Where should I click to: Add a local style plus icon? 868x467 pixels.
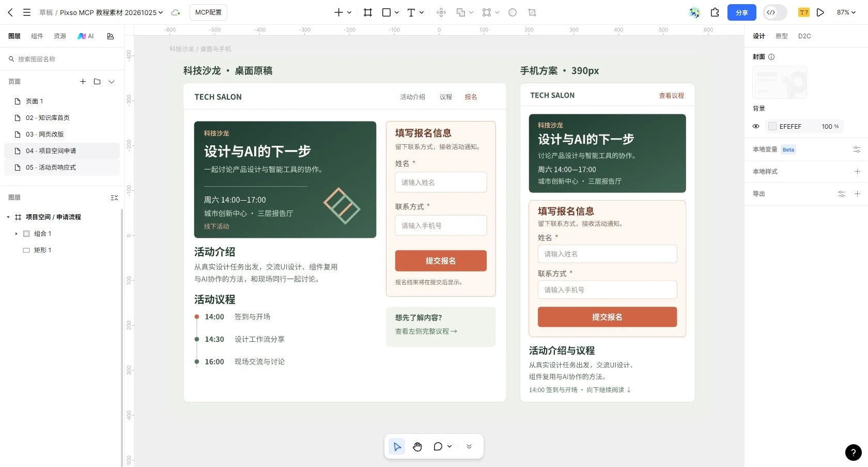857,172
